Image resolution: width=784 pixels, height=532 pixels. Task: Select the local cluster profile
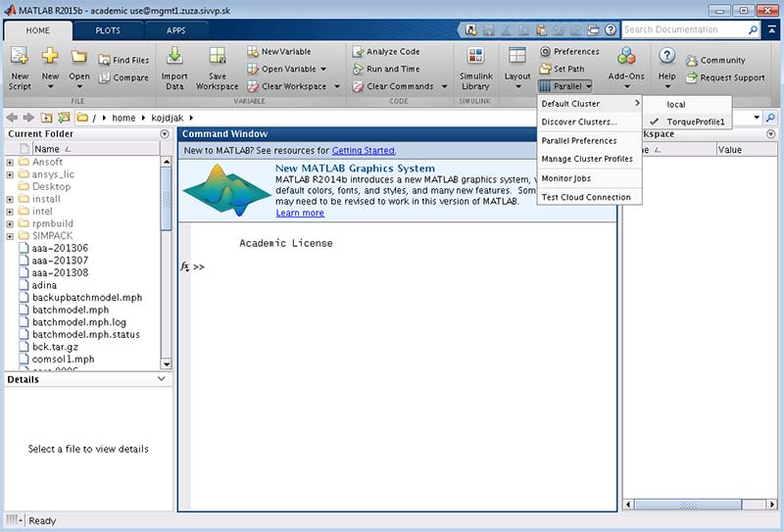point(676,104)
